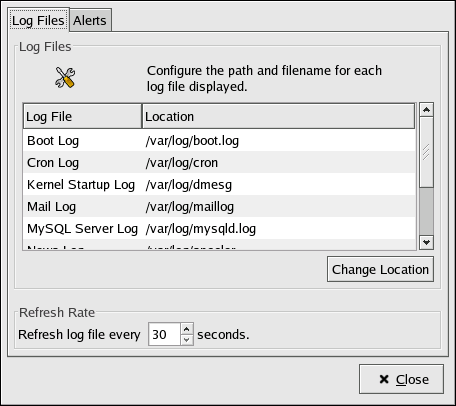
Task: Click the scrollbar down arrow
Action: 426,242
